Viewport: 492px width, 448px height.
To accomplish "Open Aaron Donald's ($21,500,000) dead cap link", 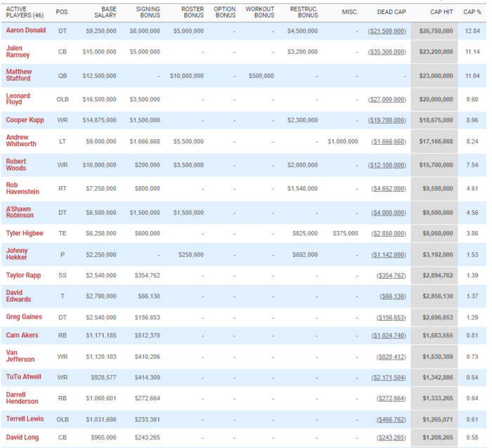I will [387, 31].
